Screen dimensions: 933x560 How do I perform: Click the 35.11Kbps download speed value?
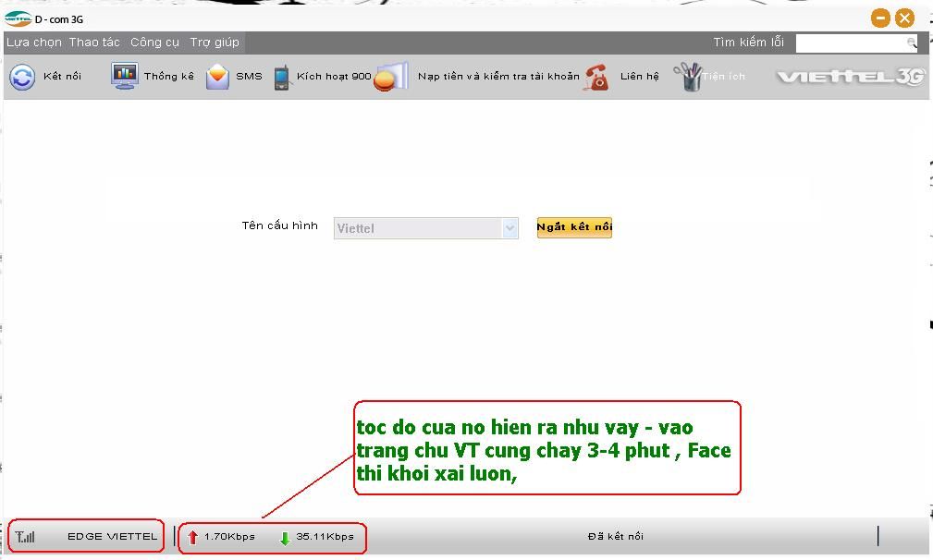pyautogui.click(x=325, y=536)
